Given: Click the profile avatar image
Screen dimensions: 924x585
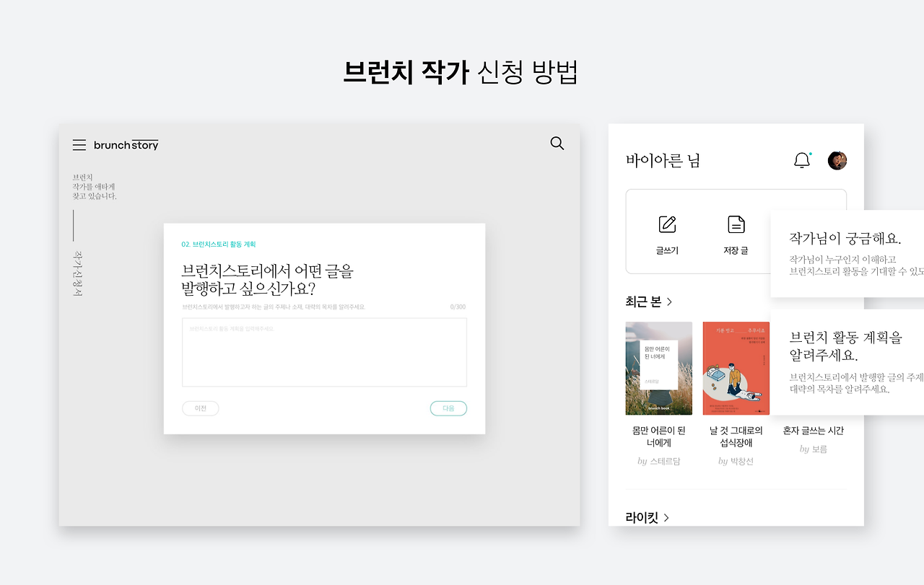Looking at the screenshot, I should click(837, 160).
